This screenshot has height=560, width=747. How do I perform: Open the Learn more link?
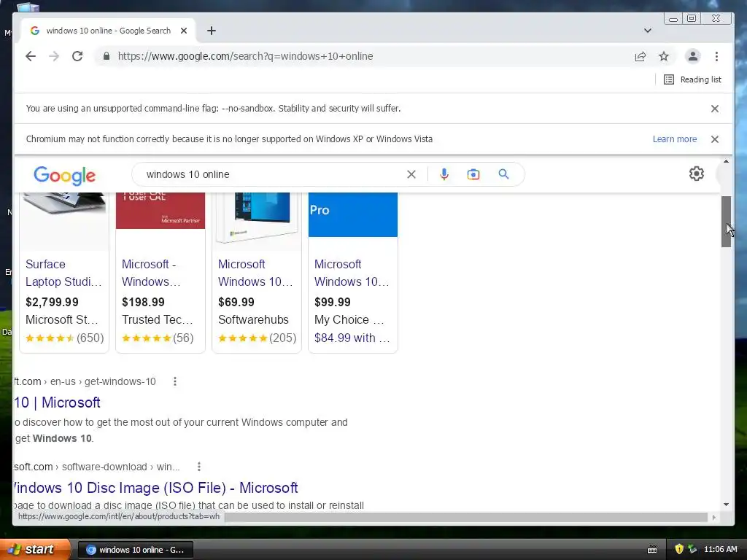[x=675, y=139]
